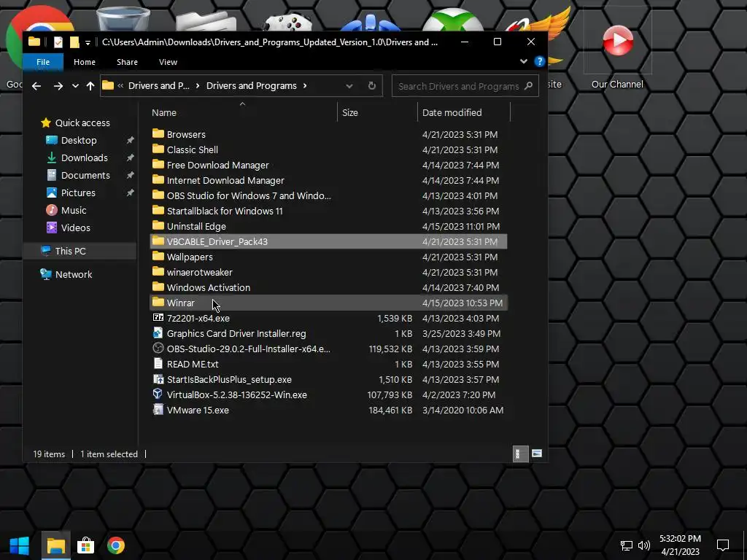Switch to details view layout icon
The height and width of the screenshot is (560, 747).
click(520, 454)
